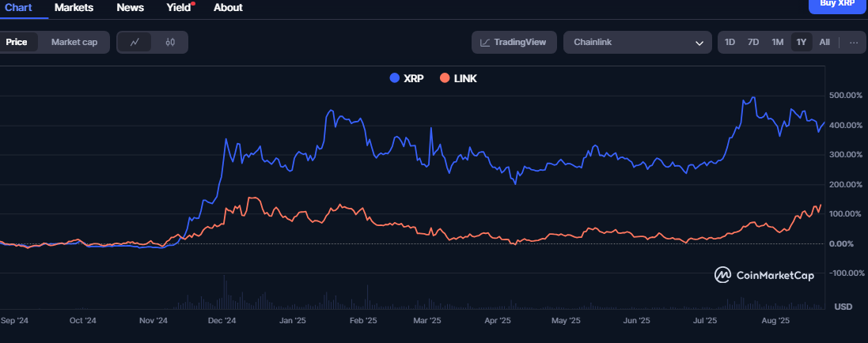Click the Jul '25 date label
The image size is (868, 343).
click(705, 320)
